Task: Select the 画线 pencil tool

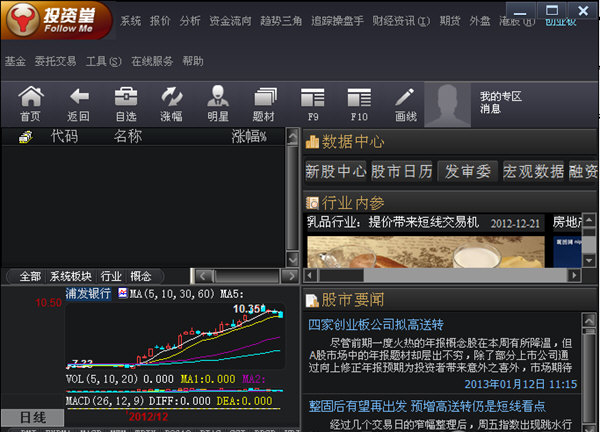Action: click(405, 97)
